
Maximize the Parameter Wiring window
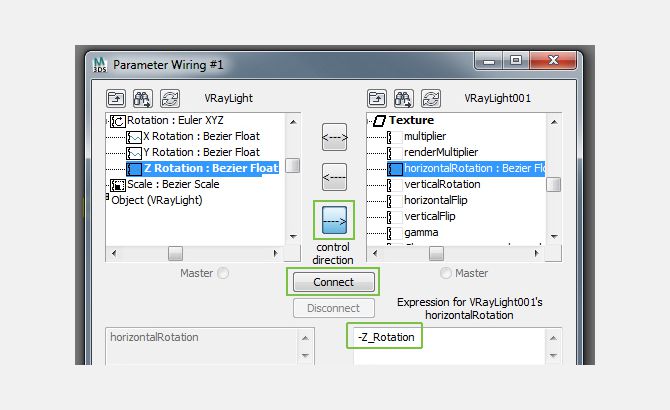point(516,60)
